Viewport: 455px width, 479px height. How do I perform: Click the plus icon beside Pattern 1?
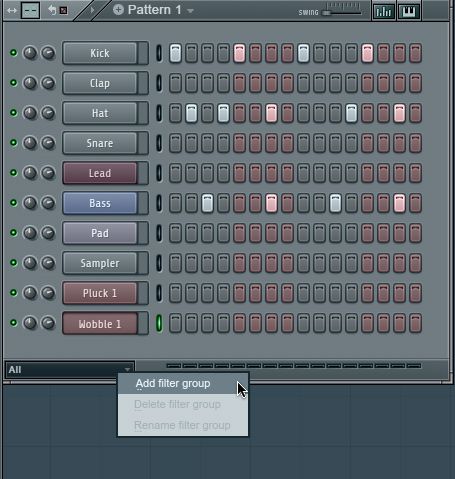[118, 10]
